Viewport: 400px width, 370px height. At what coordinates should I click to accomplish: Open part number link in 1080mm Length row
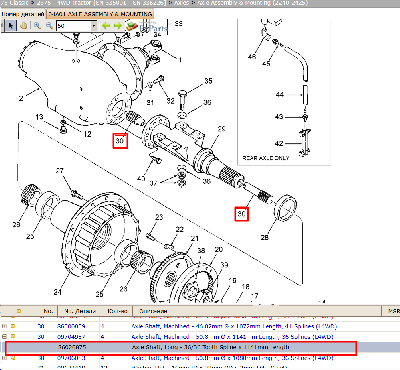[71, 358]
